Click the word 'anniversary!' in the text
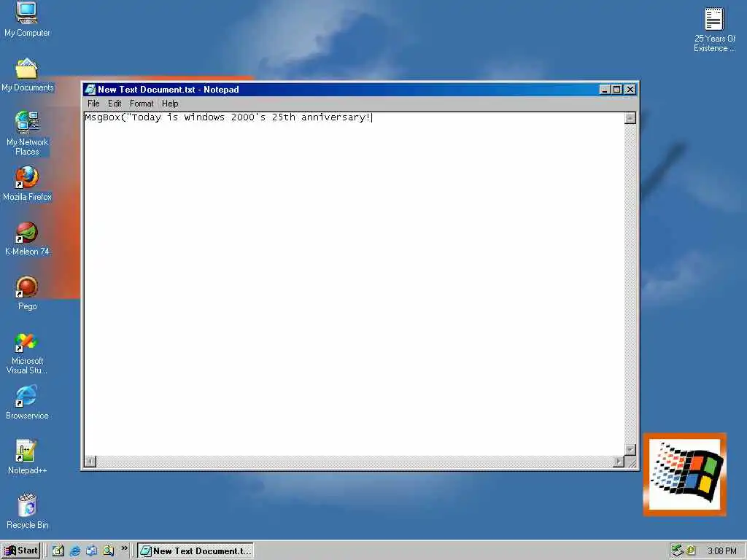The height and width of the screenshot is (560, 747). (336, 117)
